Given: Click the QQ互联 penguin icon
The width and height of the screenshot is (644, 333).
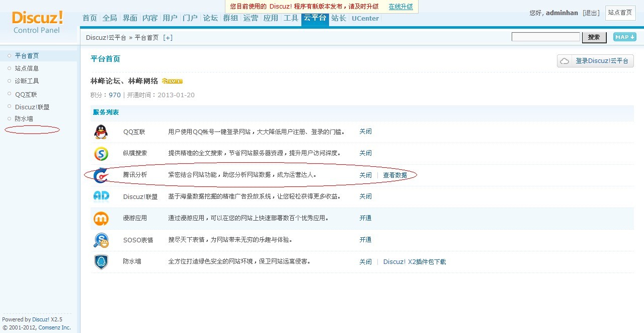Looking at the screenshot, I should point(101,132).
